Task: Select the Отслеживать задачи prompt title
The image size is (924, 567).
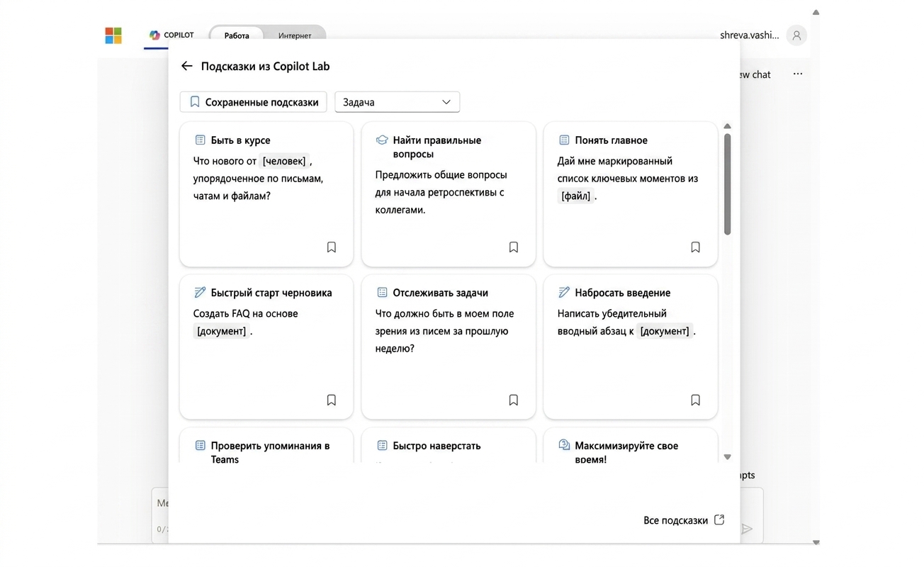Action: click(440, 293)
